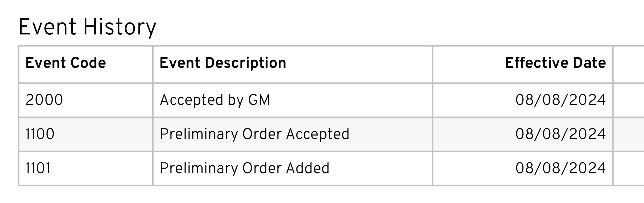Click the Event Description column header
Screen dimensions: 644x203
point(223,63)
